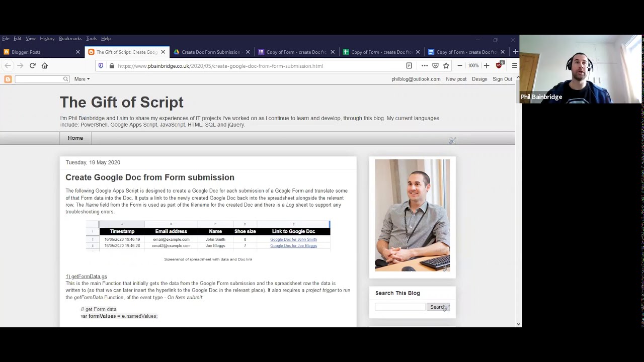Click the New post link
The image size is (644, 362).
(x=456, y=79)
